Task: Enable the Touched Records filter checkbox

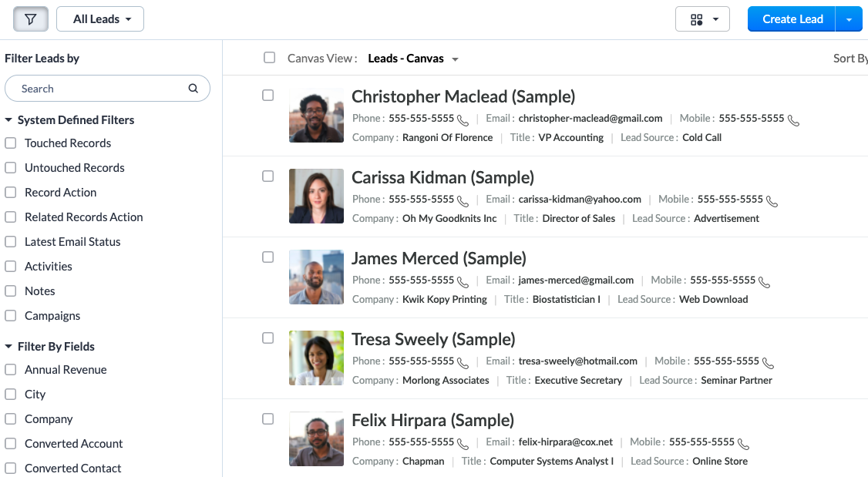Action: (x=11, y=143)
